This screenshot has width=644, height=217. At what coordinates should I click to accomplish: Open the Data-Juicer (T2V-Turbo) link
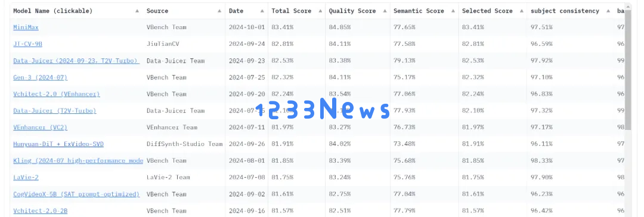pos(55,110)
